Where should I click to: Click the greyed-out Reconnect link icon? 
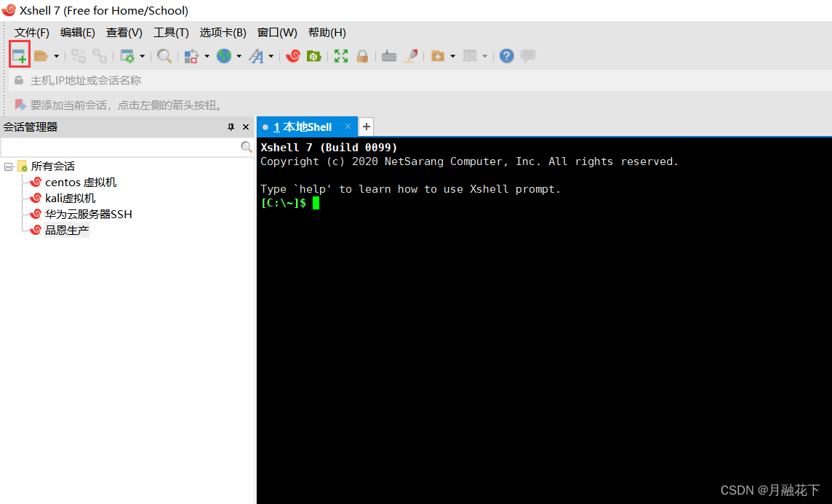(99, 56)
